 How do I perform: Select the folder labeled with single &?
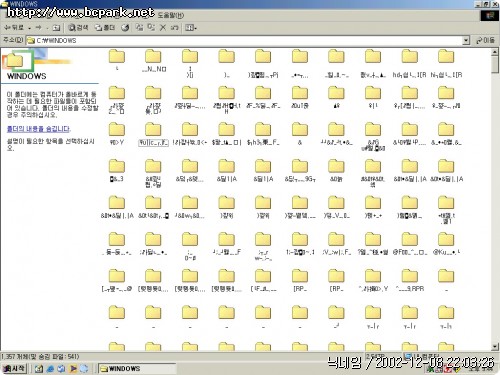300,134
